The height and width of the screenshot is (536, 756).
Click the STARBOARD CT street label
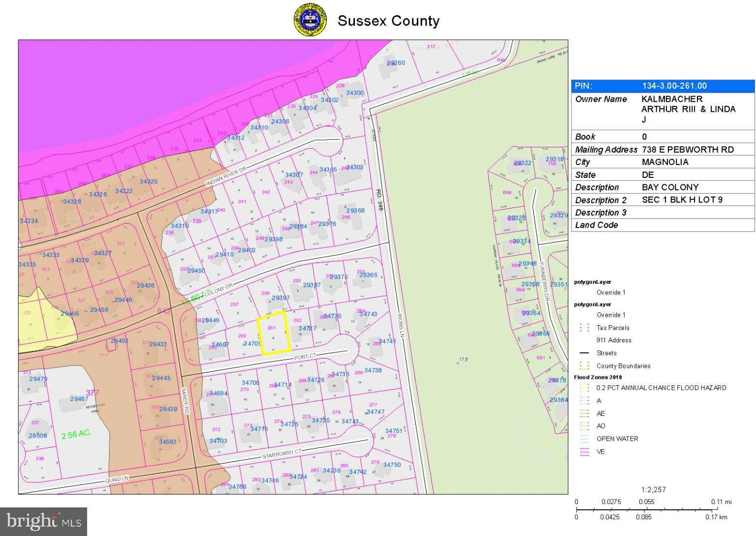point(282,455)
